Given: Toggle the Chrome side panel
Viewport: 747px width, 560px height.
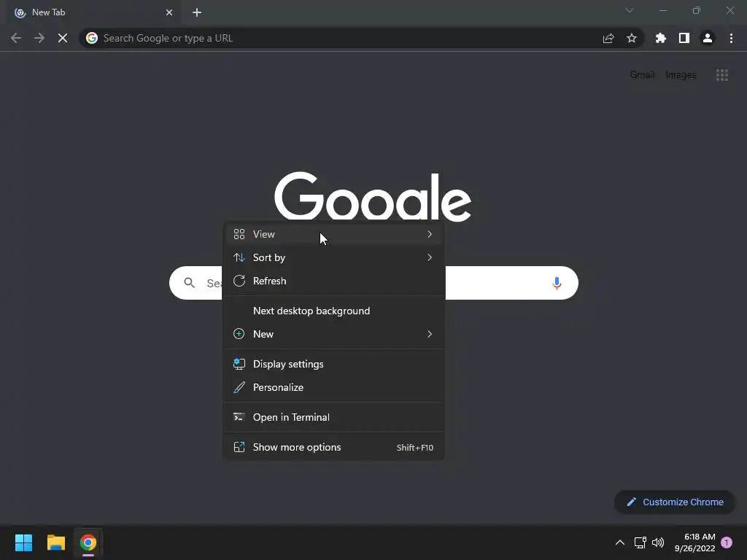Looking at the screenshot, I should pos(684,38).
